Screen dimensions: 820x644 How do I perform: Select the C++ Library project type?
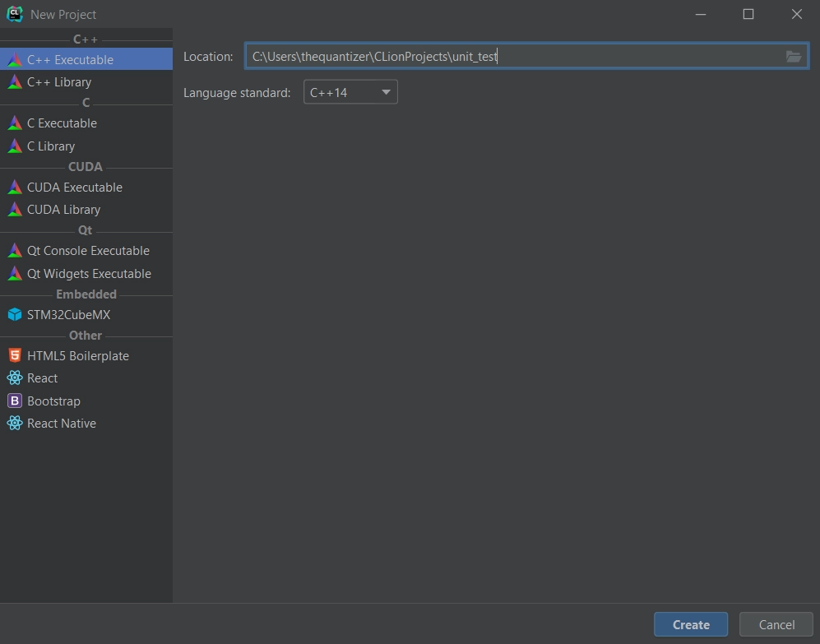(86, 81)
